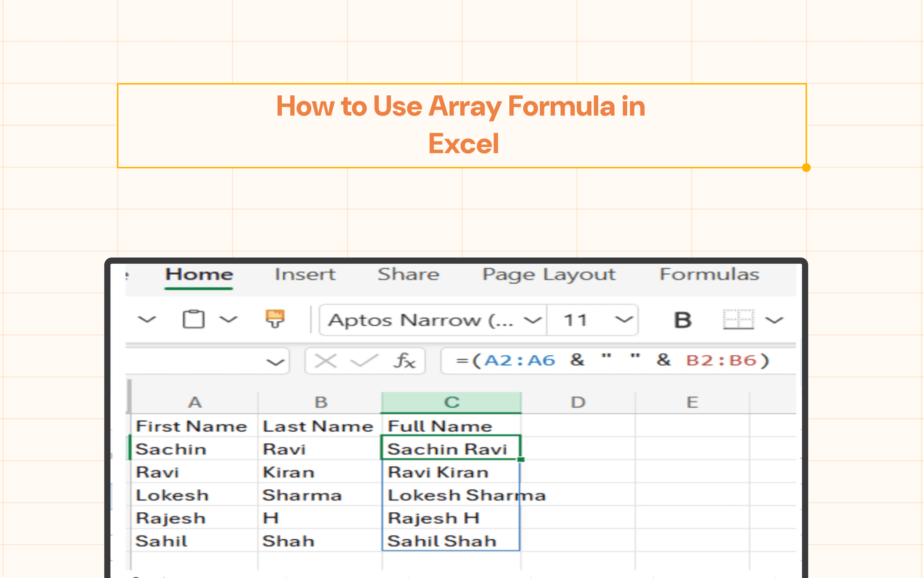Open the dropdown arrow left of Paste

pyautogui.click(x=147, y=319)
